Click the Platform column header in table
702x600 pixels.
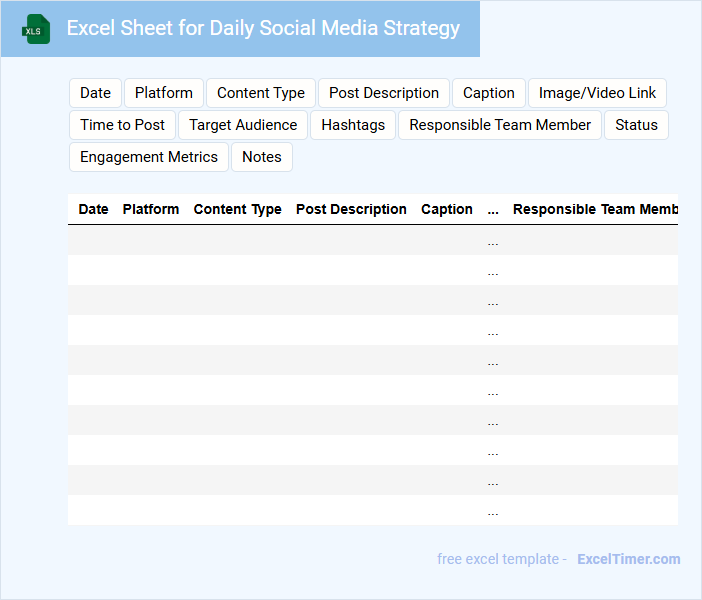pyautogui.click(x=151, y=209)
